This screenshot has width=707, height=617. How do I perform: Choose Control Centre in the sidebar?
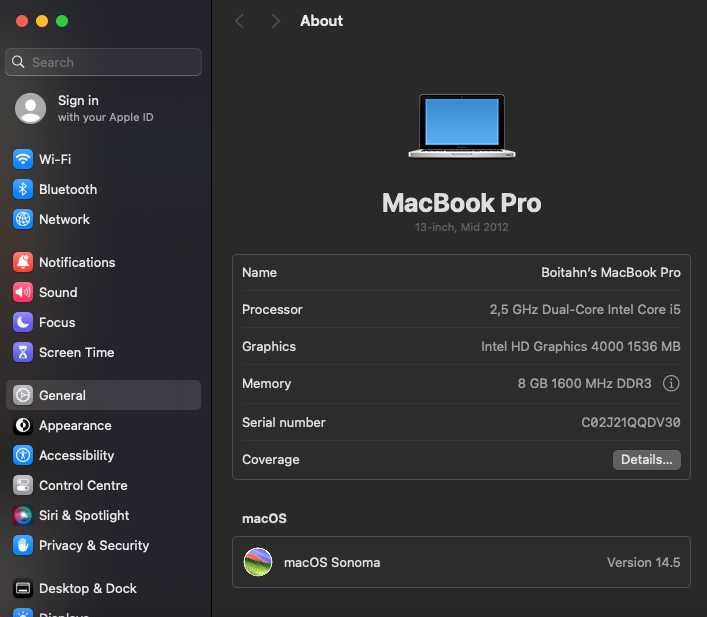83,485
